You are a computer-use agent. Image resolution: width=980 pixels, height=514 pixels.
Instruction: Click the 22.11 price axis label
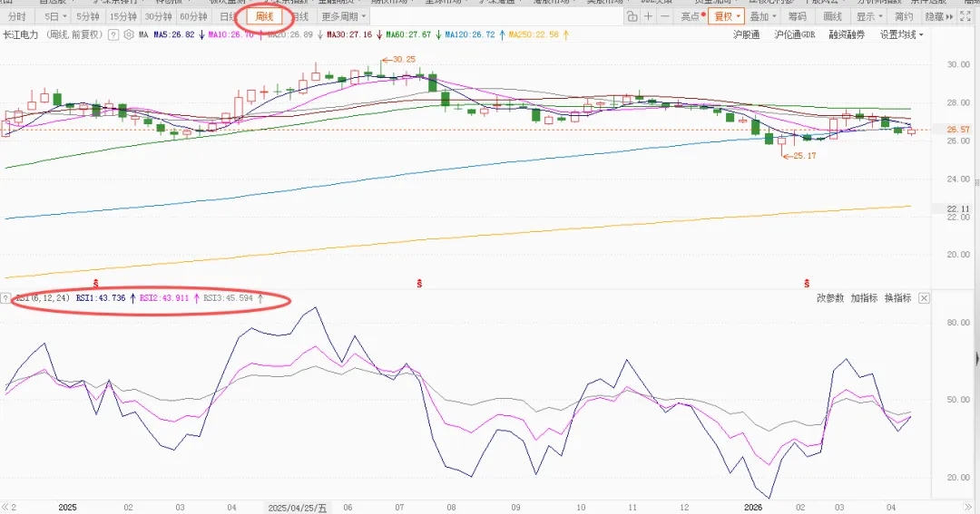(958, 209)
